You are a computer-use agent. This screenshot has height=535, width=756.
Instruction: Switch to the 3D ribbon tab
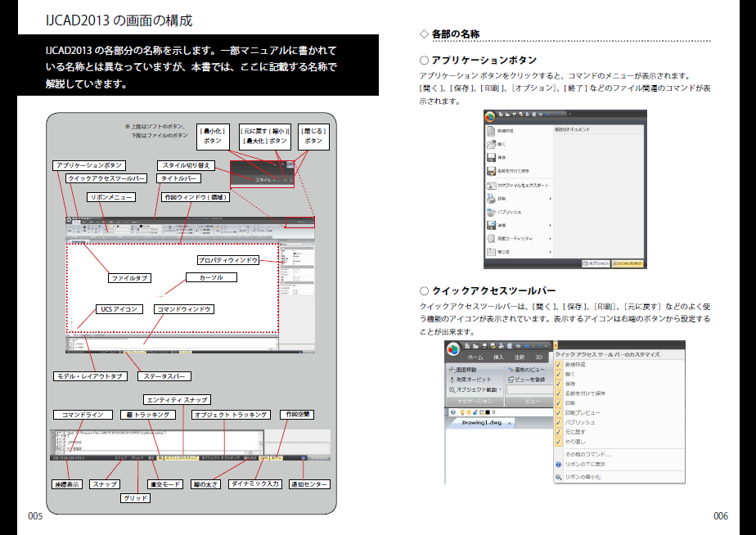click(538, 357)
